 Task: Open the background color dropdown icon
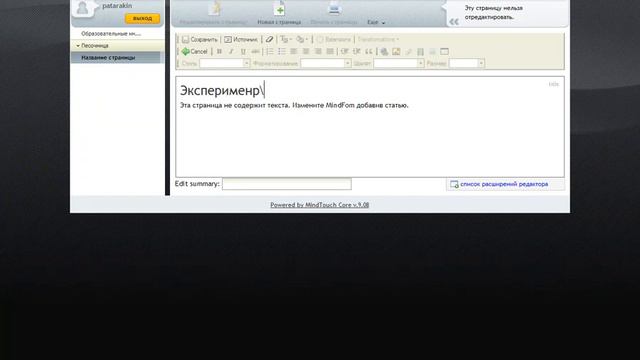click(x=302, y=40)
